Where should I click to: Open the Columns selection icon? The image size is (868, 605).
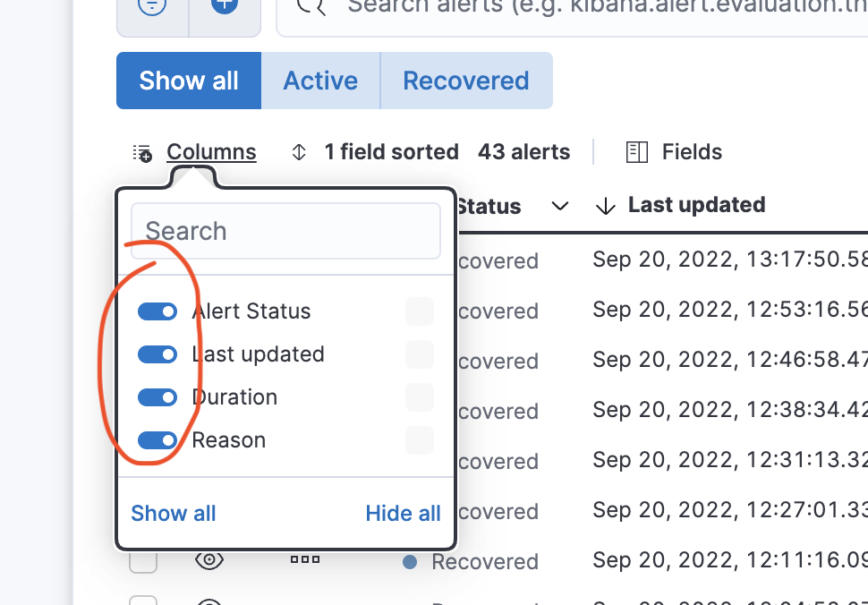pos(141,152)
